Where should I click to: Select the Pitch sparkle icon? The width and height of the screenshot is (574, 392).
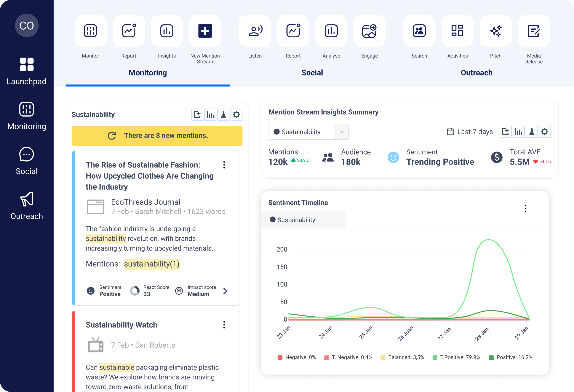click(496, 31)
